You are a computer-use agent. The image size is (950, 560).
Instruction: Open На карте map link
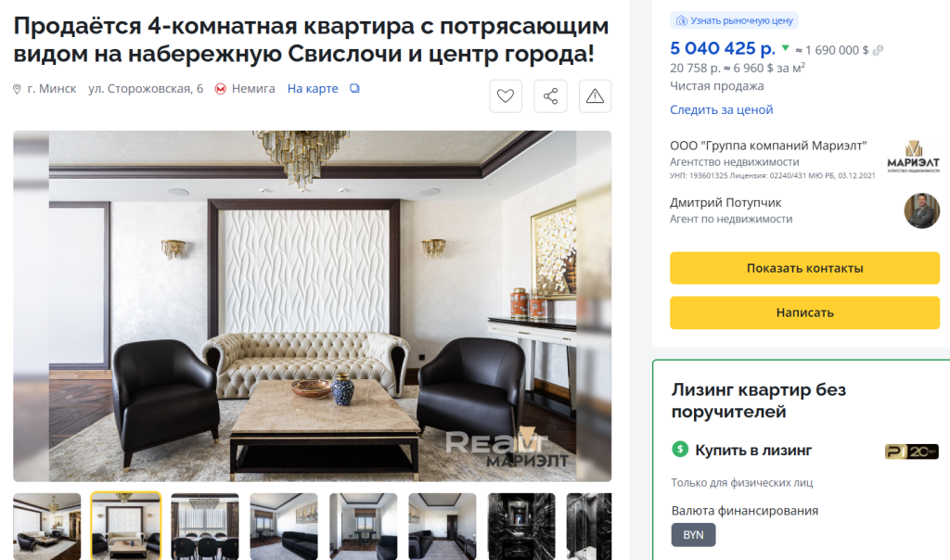coord(313,88)
